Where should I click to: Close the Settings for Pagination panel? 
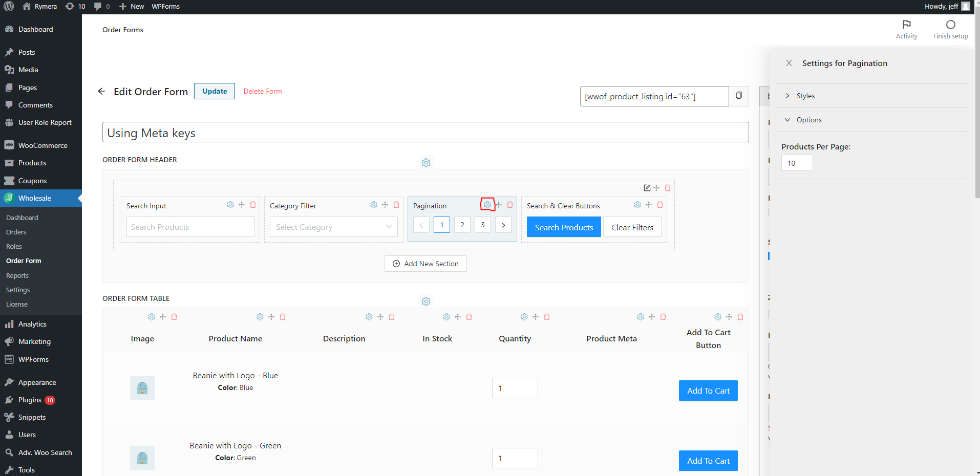click(x=789, y=63)
